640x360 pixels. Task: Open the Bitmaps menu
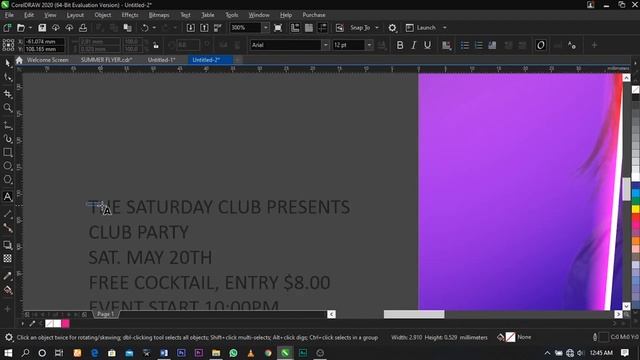[159, 15]
